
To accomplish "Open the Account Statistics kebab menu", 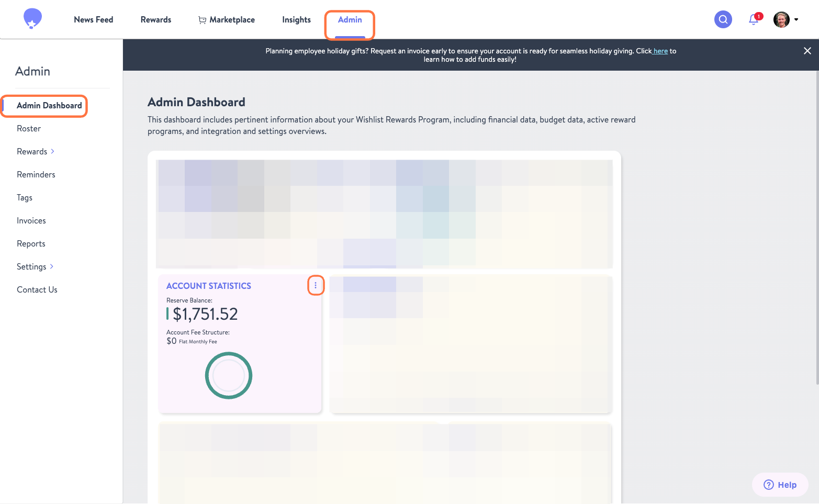I will (x=316, y=285).
